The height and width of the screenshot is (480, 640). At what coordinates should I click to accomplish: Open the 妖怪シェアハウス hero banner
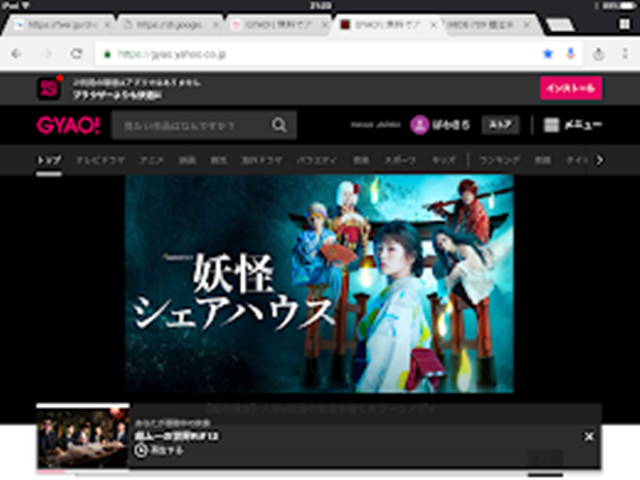319,284
